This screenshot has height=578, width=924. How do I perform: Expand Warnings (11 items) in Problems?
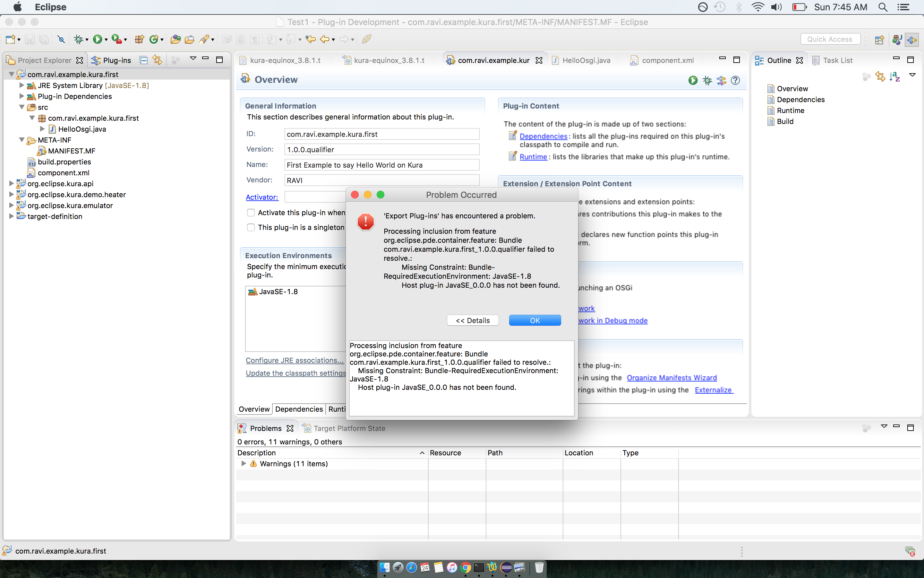(x=244, y=463)
